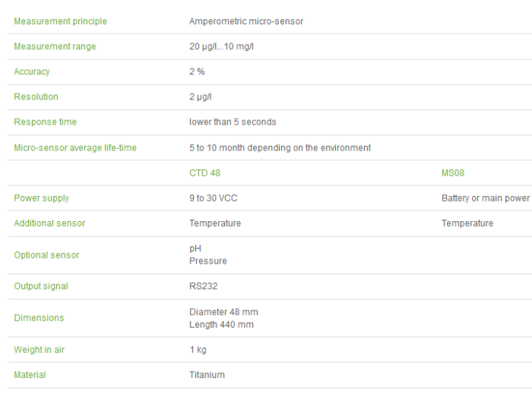Click the Output signal label
The height and width of the screenshot is (412, 532).
(41, 287)
